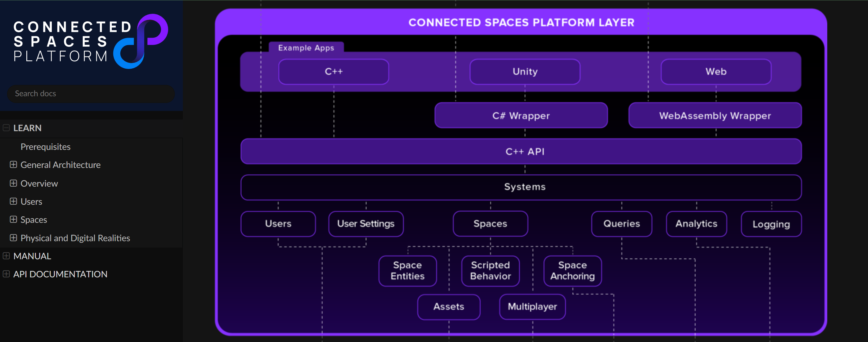
Task: Expand the General Architecture tree item
Action: click(x=13, y=165)
